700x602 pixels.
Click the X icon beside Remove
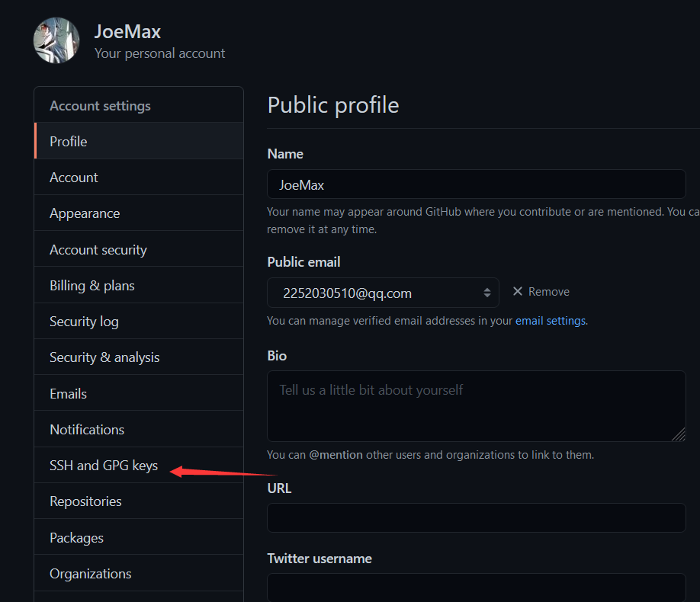coord(518,291)
